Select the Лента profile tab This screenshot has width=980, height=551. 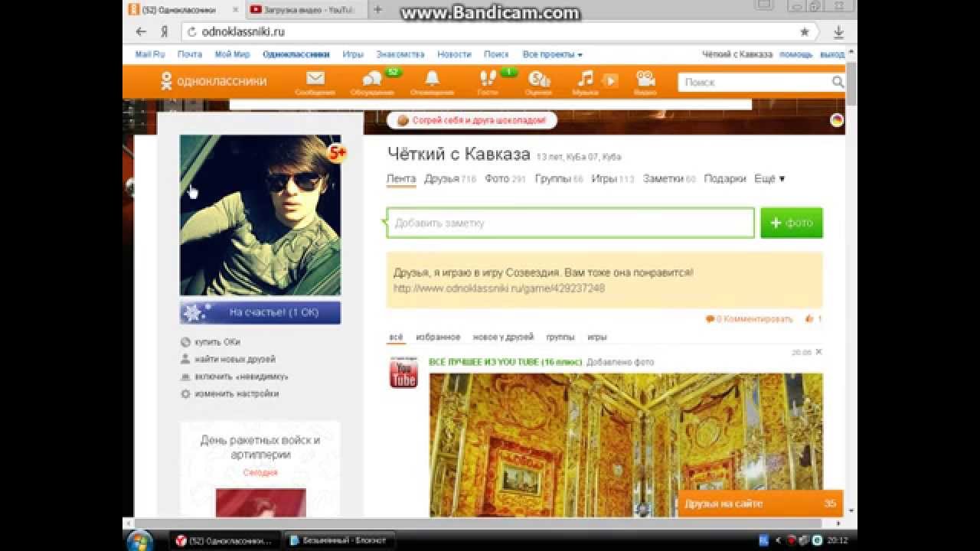pyautogui.click(x=401, y=178)
